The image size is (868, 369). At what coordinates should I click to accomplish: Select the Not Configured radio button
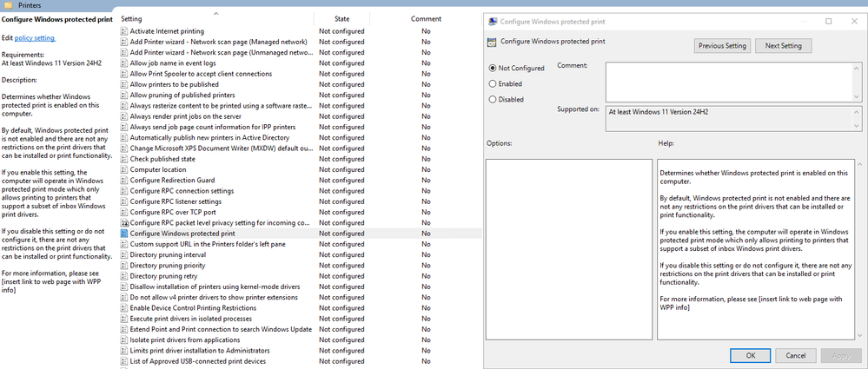(492, 68)
